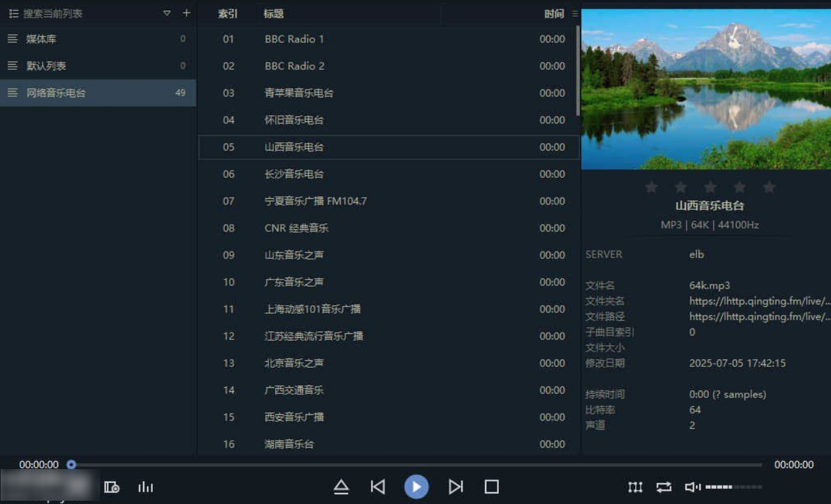Screen dimensions: 831x504
Task: Click the playlist panel toggle icon
Action: coord(112,488)
